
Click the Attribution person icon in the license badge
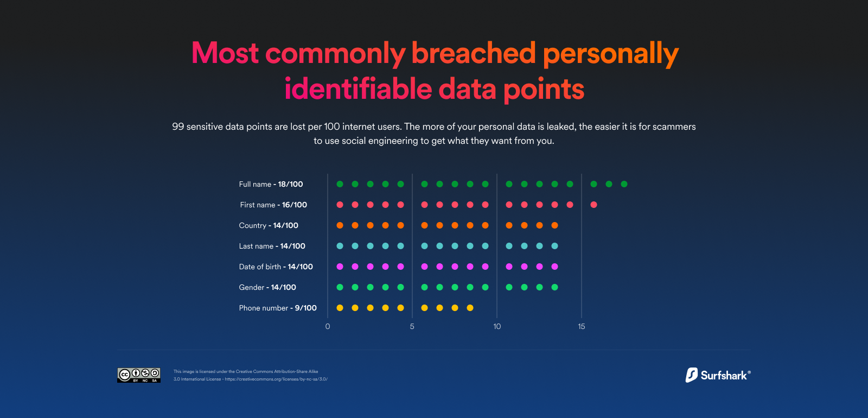coord(136,373)
